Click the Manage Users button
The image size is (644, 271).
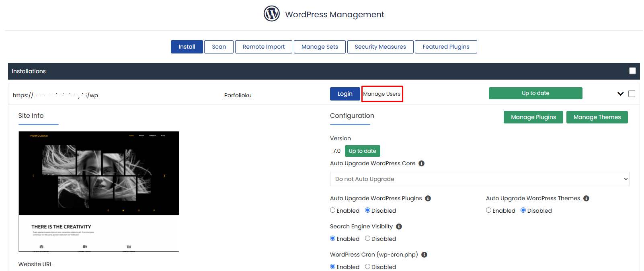382,94
